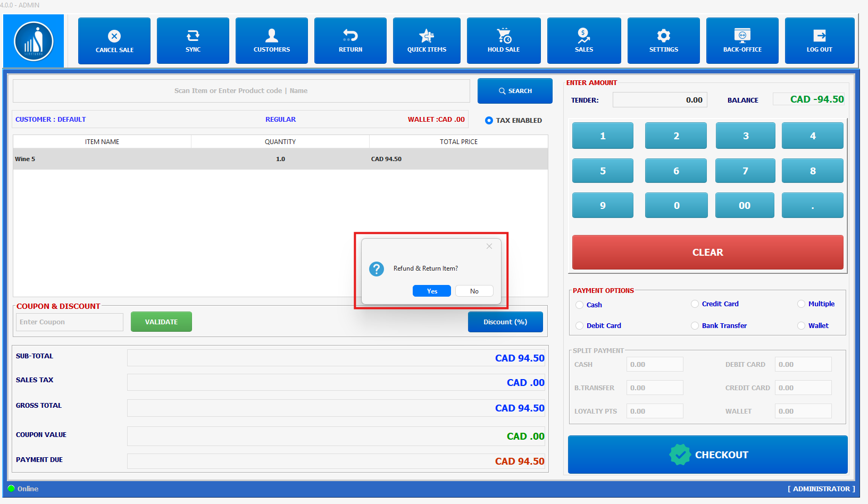Open the Sales report icon
Viewport: 868px width, 504px height.
click(583, 36)
